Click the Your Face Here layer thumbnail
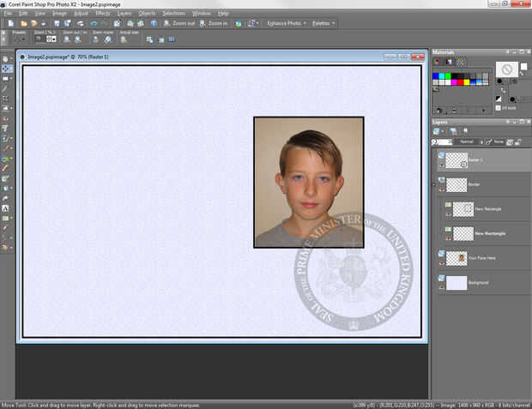 [456, 258]
